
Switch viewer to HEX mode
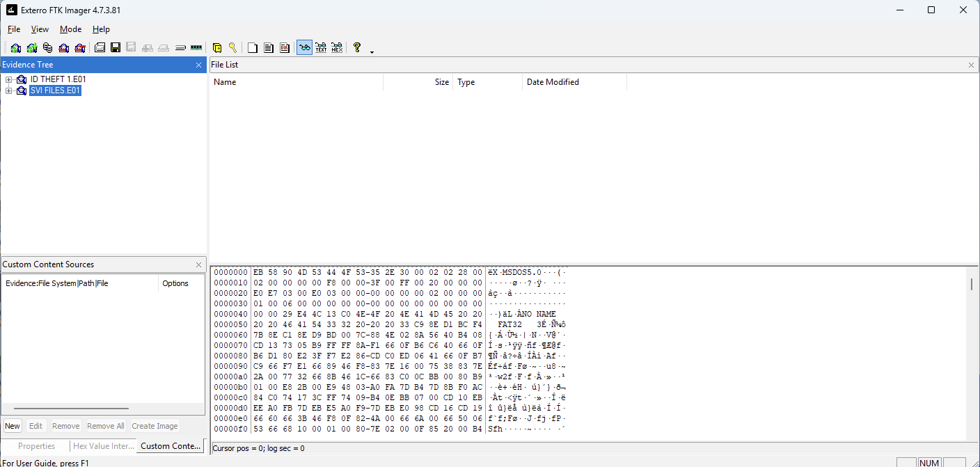[x=337, y=48]
